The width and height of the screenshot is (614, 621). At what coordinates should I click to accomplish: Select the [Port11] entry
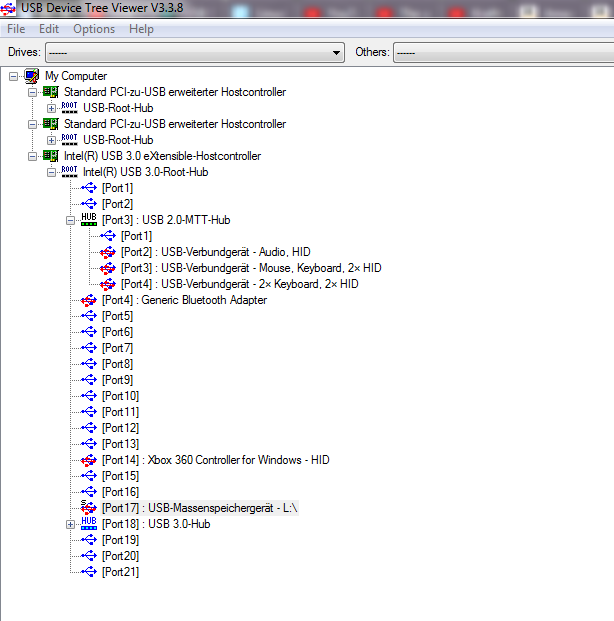(120, 412)
